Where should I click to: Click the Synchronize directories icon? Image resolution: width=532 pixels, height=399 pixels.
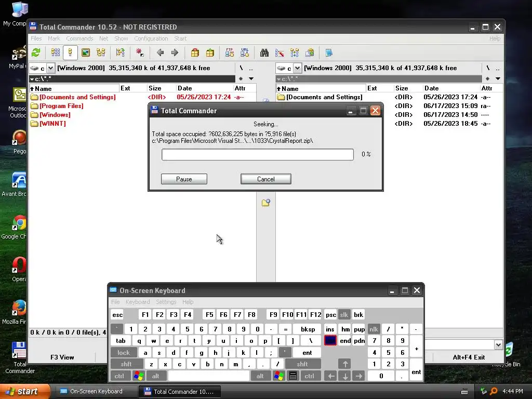[x=295, y=52]
